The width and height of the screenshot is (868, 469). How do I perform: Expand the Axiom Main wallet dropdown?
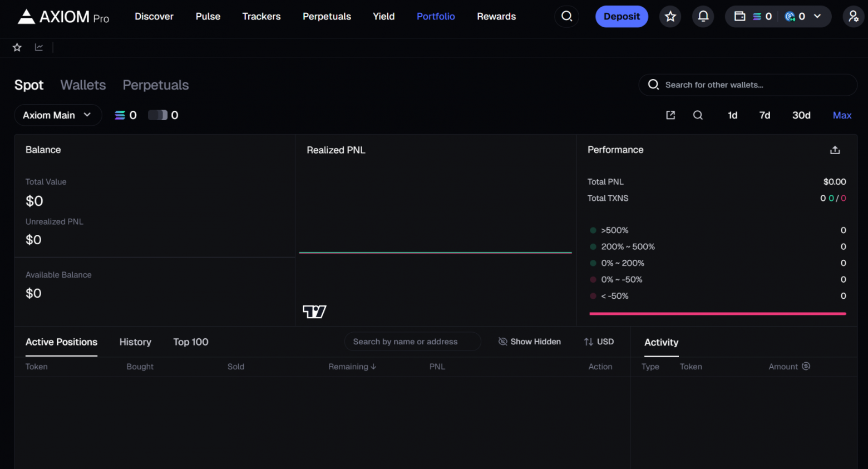pos(57,115)
